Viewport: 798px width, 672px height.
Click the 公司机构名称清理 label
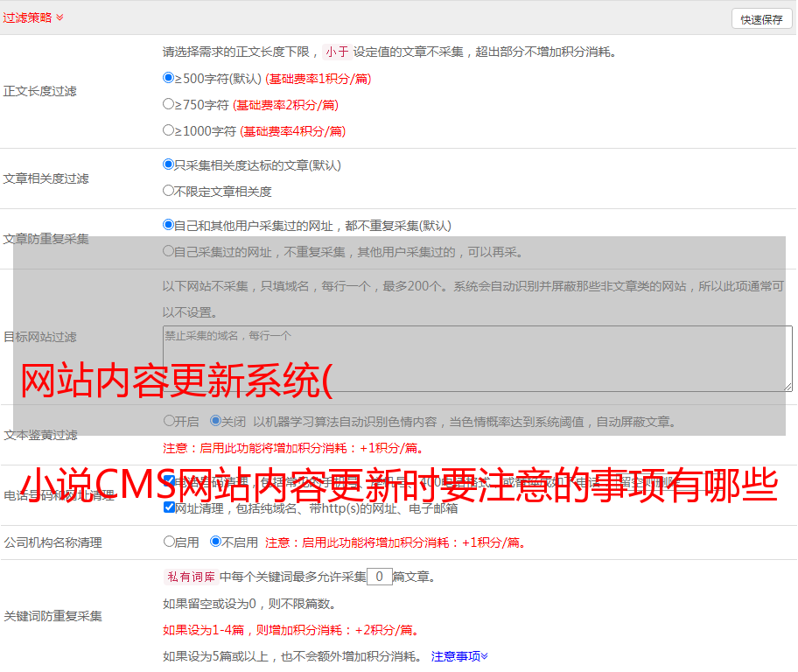point(52,542)
